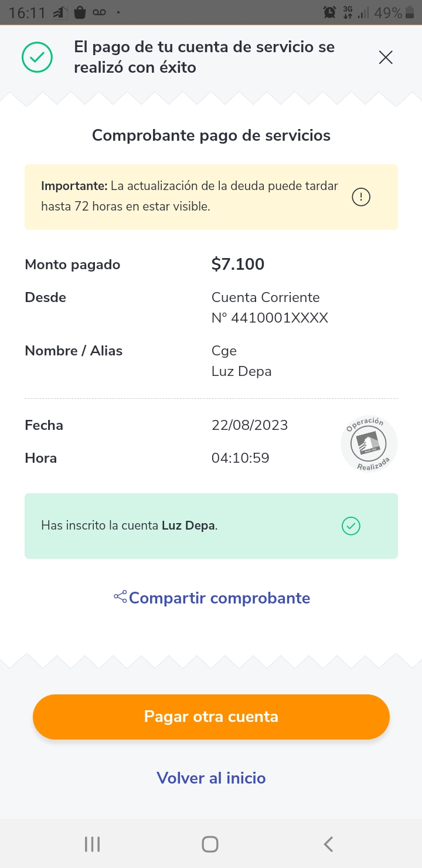Tap the $7.100 paid amount
Viewport: 422px width, 868px height.
coord(238,265)
